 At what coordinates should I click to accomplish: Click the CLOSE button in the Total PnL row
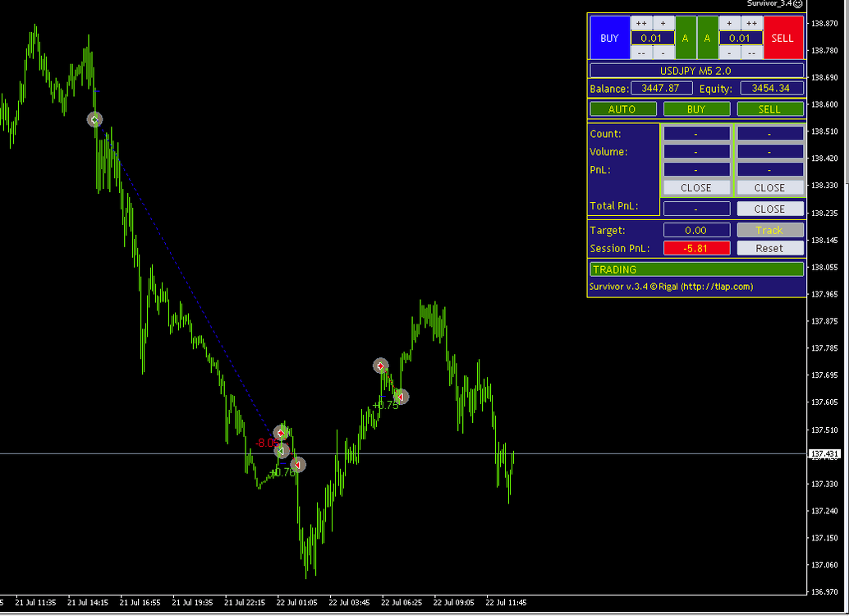coord(770,209)
